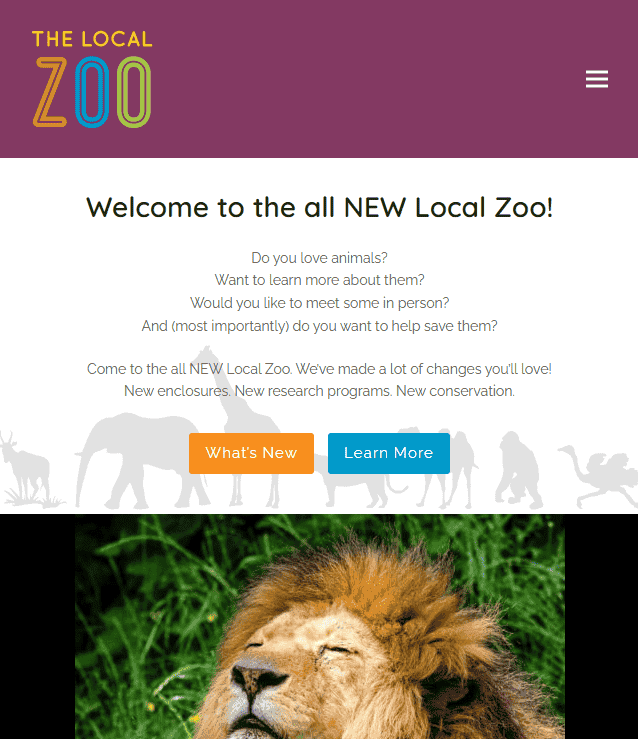Click the blue O in the logo
This screenshot has height=739, width=638.
tap(92, 92)
